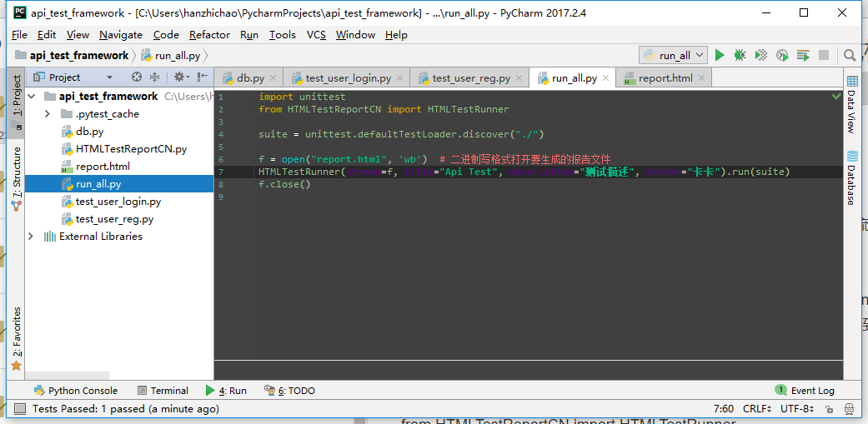Expand External Libraries node
Image resolution: width=868 pixels, height=424 pixels.
[32, 236]
